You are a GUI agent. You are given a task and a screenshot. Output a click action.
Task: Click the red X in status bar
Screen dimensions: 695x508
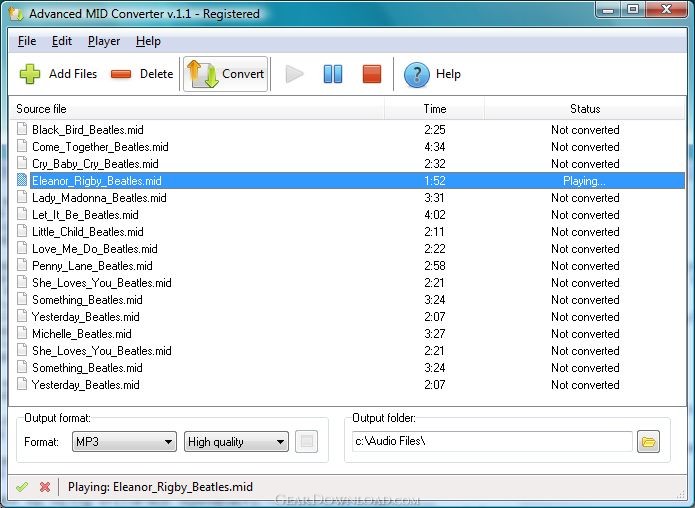point(45,487)
